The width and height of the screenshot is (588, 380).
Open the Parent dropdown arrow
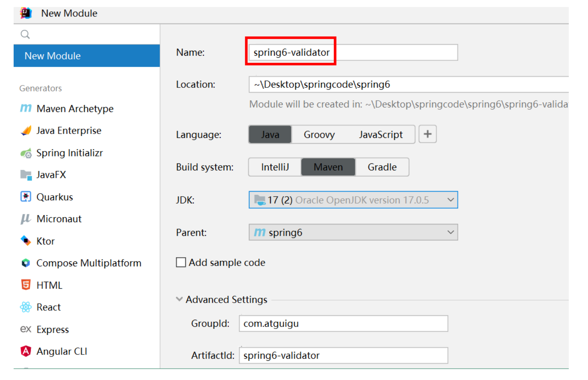451,232
